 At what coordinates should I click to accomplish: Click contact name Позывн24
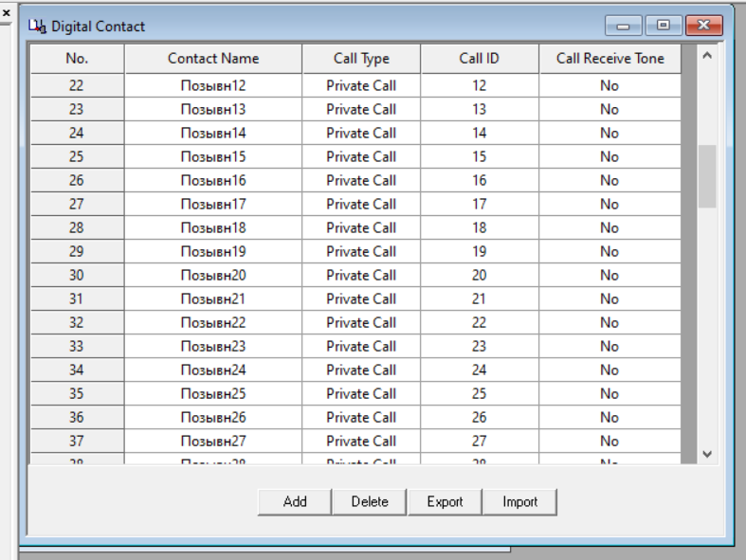(213, 370)
